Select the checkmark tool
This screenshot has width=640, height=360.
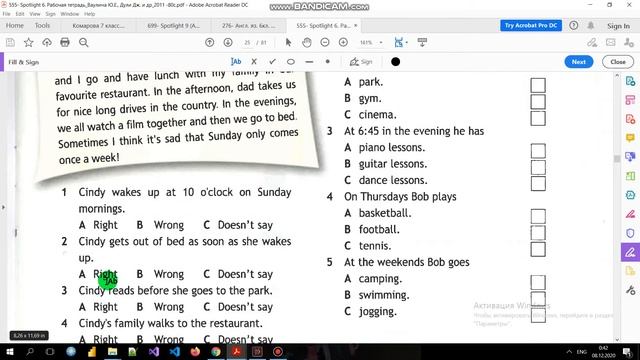tap(272, 62)
